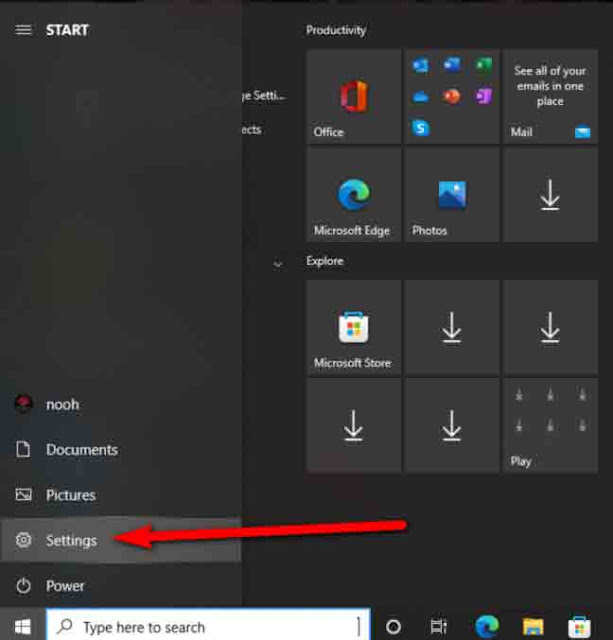Open File Explorer from taskbar
The height and width of the screenshot is (640, 613).
(x=533, y=627)
